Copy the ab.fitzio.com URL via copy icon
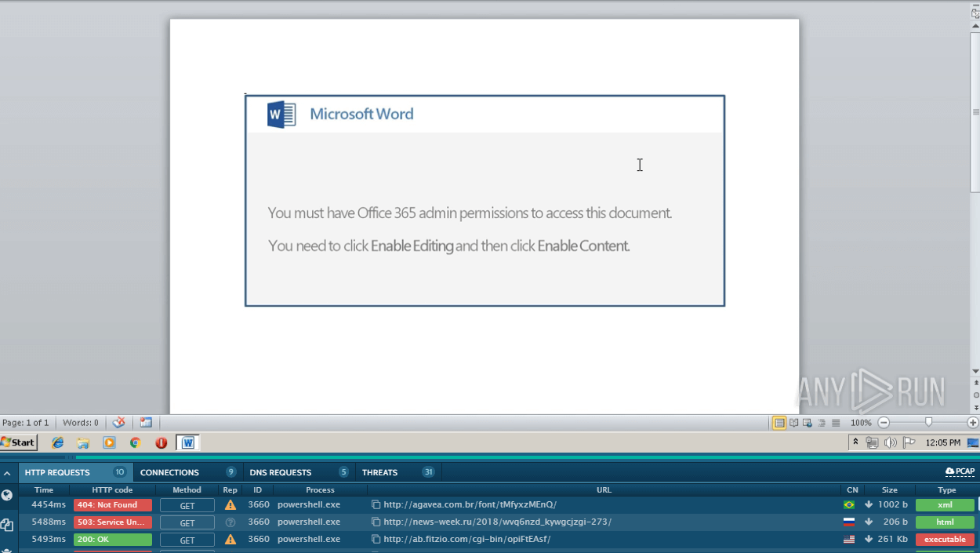The width and height of the screenshot is (980, 553). pyautogui.click(x=376, y=539)
